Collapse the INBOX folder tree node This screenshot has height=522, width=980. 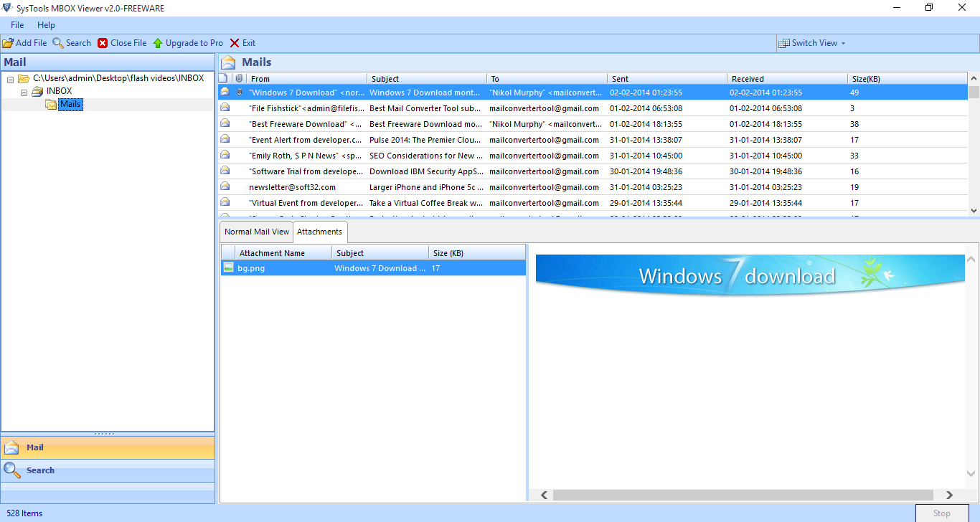point(24,92)
